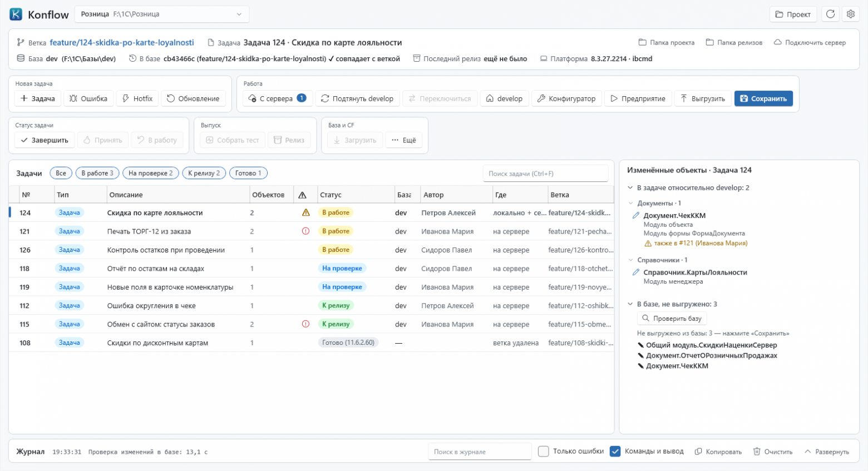The image size is (868, 471).
Task: Click Проверить базу button
Action: click(x=672, y=319)
